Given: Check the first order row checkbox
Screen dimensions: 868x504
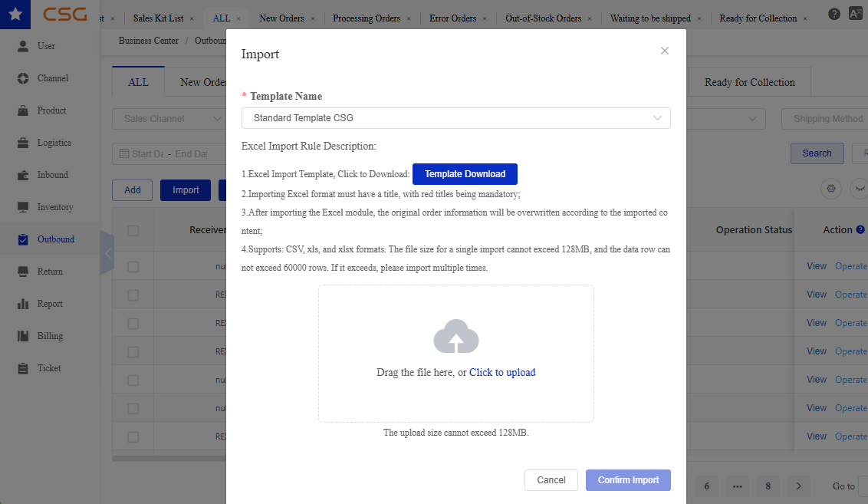Looking at the screenshot, I should coord(133,266).
